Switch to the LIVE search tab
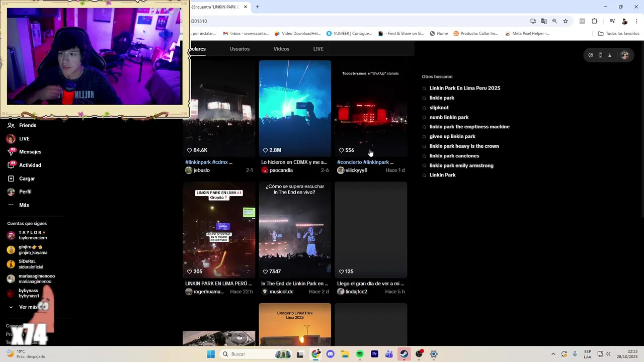The height and width of the screenshot is (362, 644). (318, 49)
